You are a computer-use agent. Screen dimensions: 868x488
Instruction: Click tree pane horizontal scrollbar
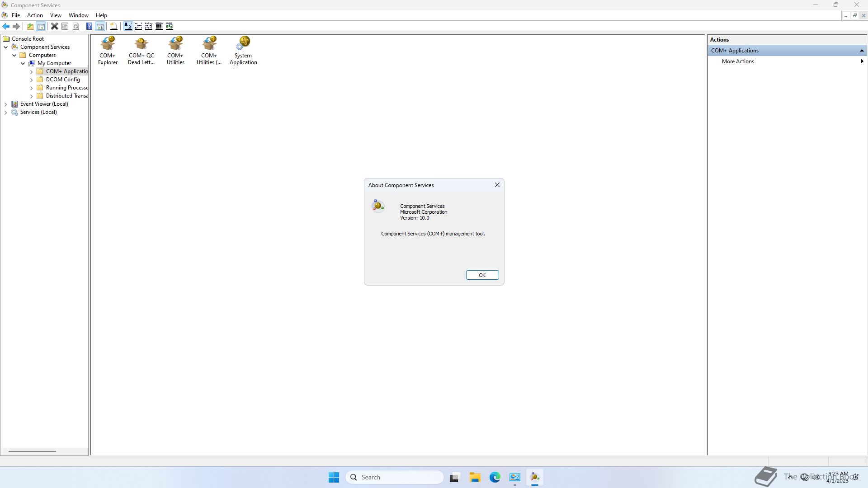(32, 451)
